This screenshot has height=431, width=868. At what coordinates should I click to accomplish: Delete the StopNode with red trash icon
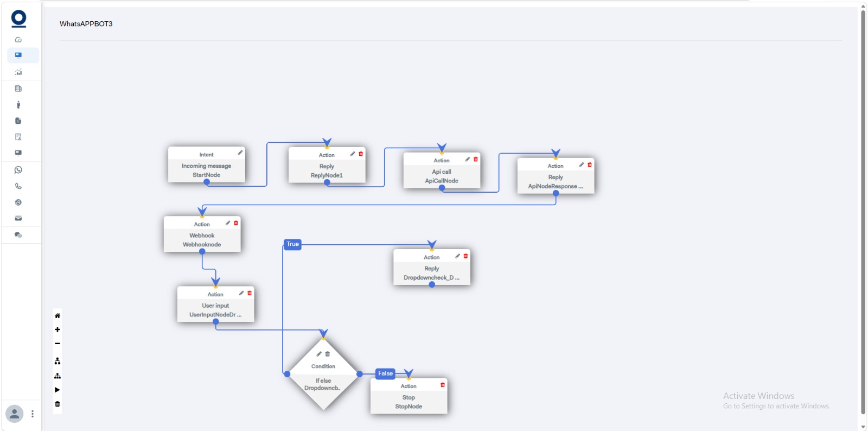click(x=443, y=385)
